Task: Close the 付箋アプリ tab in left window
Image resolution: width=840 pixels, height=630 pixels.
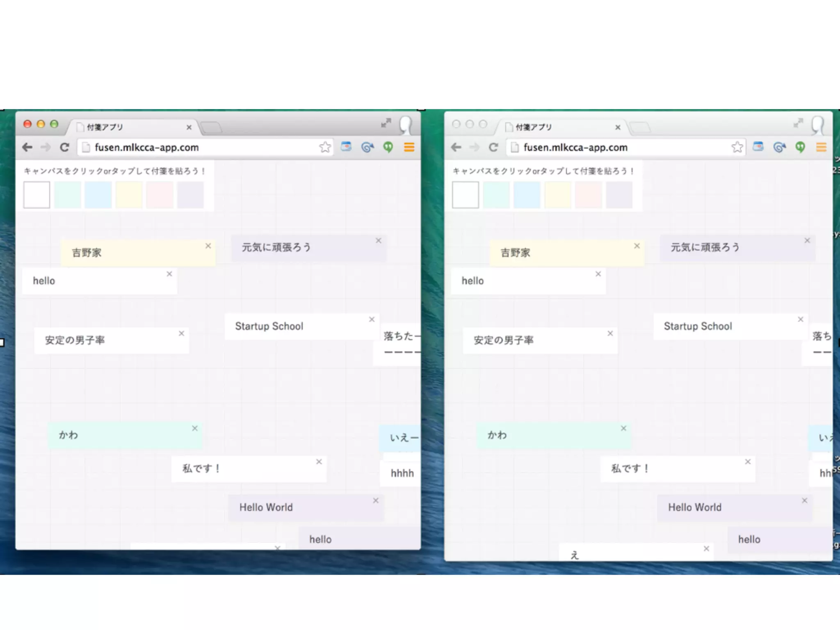Action: (189, 128)
